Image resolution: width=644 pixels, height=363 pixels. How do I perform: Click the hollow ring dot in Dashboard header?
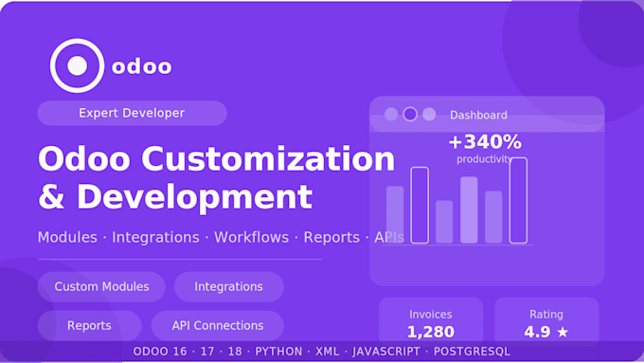(410, 115)
